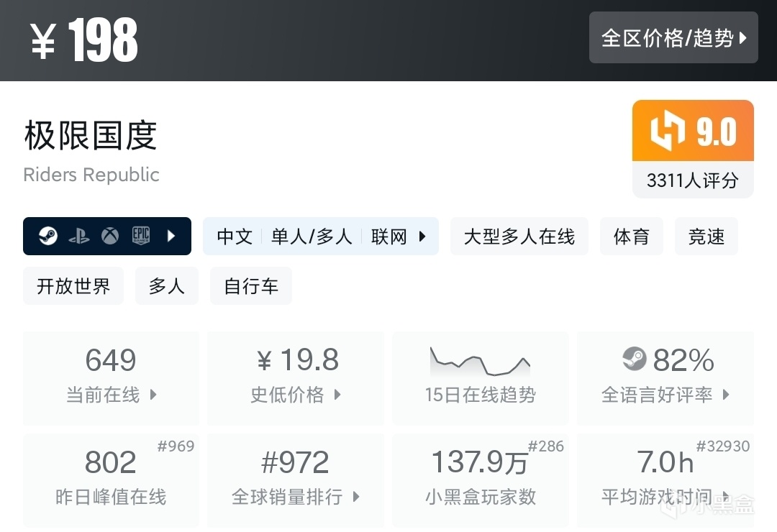Click the Steam platform icon
This screenshot has height=532, width=777.
pos(48,236)
